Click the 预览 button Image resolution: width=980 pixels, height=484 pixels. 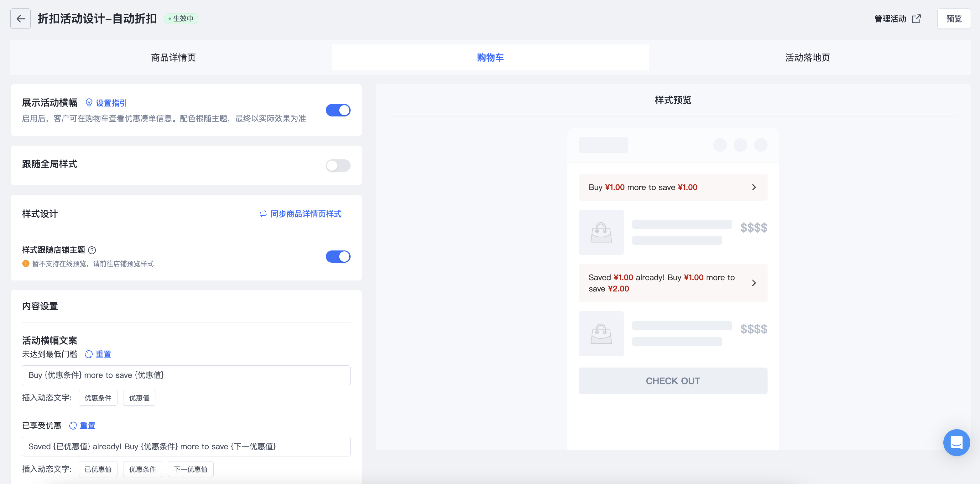tap(953, 19)
